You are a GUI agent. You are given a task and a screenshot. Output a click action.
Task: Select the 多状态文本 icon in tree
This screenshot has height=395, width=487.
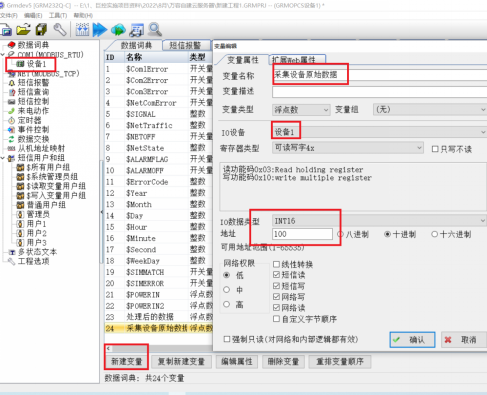tap(12, 252)
